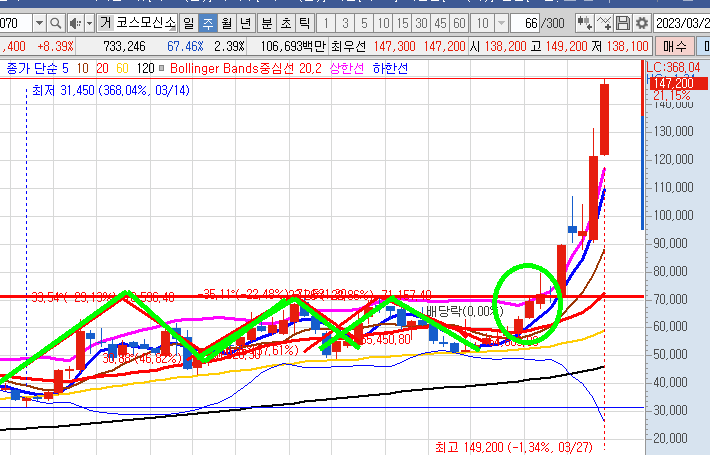The image size is (710, 455).
Task: Switch to monthly 월 chart period
Action: click(227, 22)
